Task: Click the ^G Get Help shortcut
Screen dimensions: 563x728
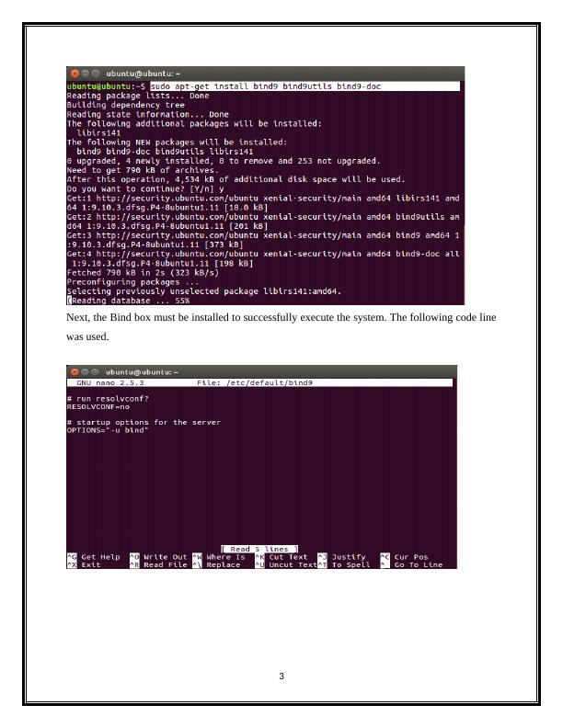Action: [93, 557]
